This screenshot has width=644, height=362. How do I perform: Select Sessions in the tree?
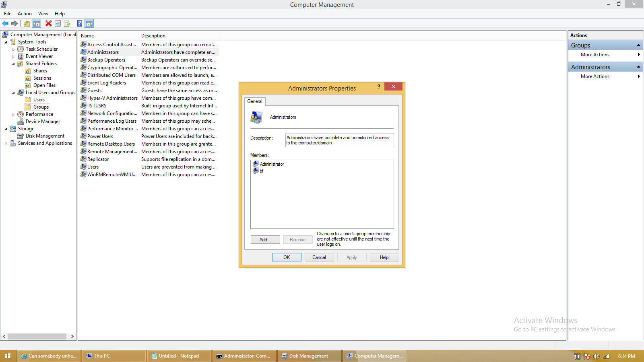pos(42,78)
